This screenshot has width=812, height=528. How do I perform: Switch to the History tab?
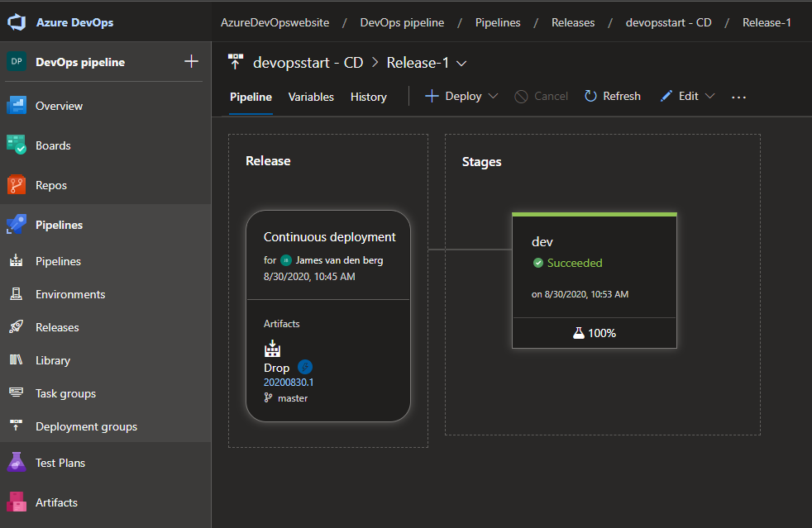pyautogui.click(x=368, y=97)
